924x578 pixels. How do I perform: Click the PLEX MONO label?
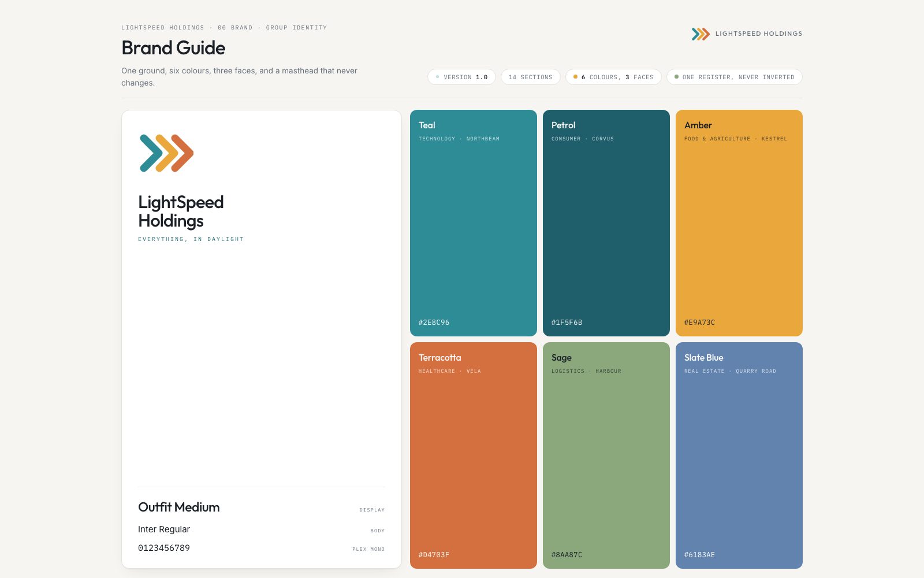[x=368, y=549]
